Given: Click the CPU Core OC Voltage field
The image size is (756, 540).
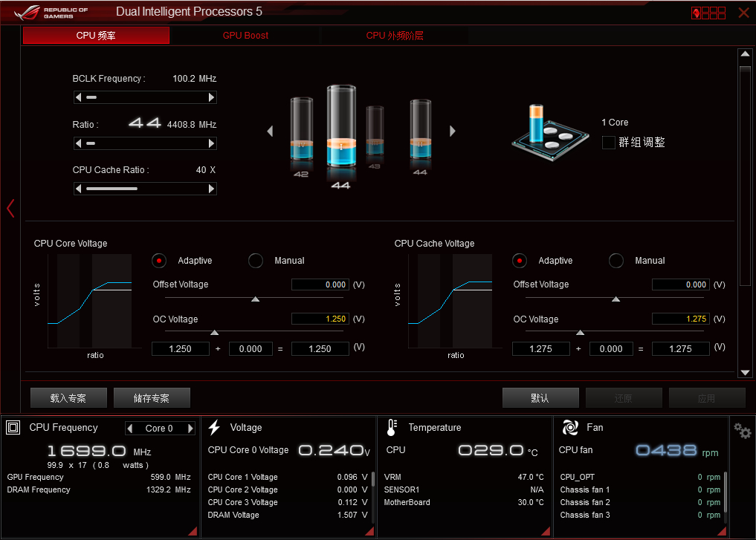Looking at the screenshot, I should (x=320, y=319).
